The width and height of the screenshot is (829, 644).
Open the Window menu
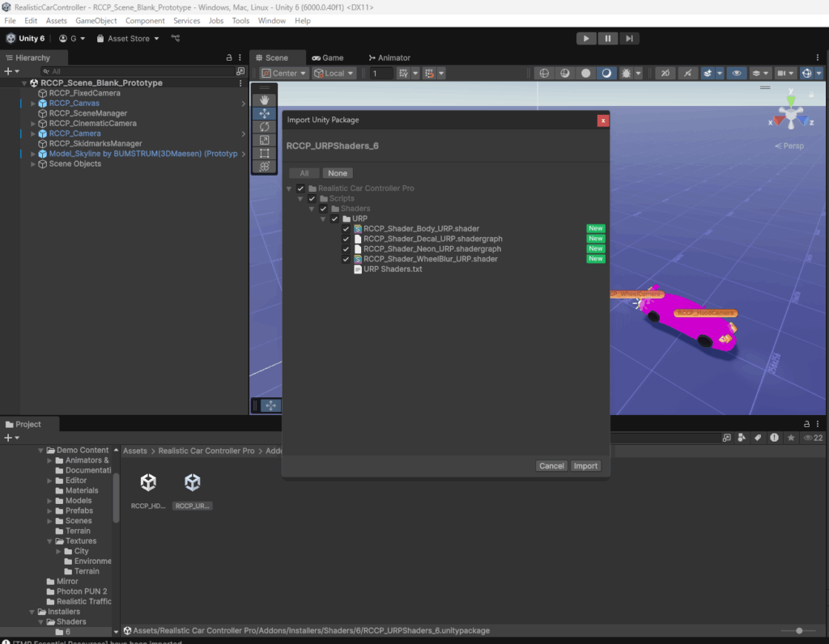[x=272, y=20]
